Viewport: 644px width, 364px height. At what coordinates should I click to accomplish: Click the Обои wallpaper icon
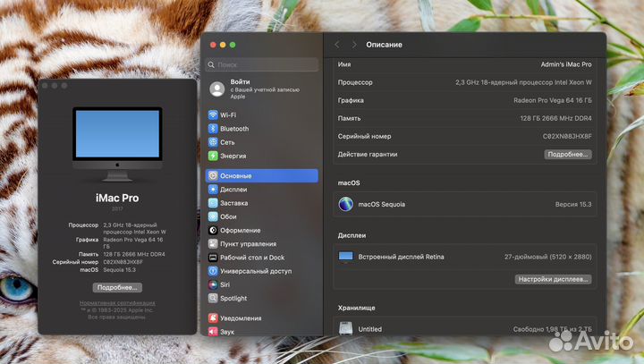213,216
